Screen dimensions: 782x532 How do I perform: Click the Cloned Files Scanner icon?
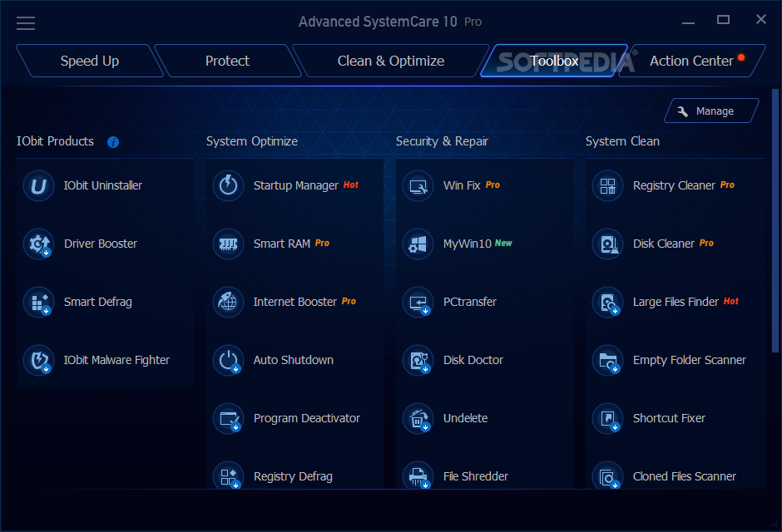click(607, 475)
